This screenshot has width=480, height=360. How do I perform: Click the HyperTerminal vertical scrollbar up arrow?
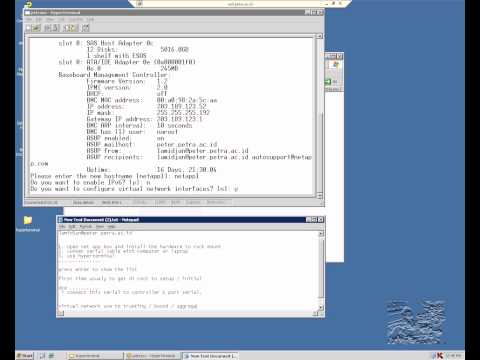319,36
